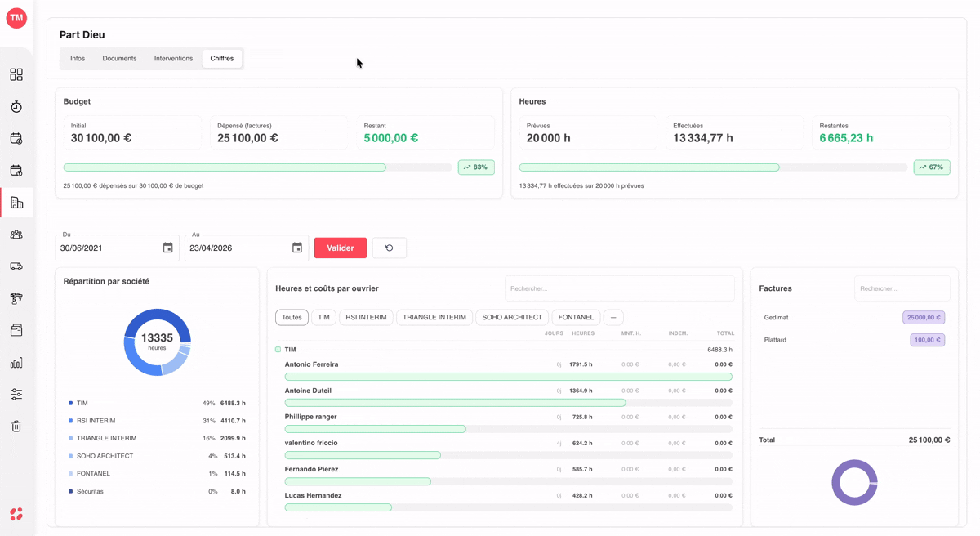Open the trash bin icon in sidebar
The width and height of the screenshot is (980, 536).
(16, 426)
